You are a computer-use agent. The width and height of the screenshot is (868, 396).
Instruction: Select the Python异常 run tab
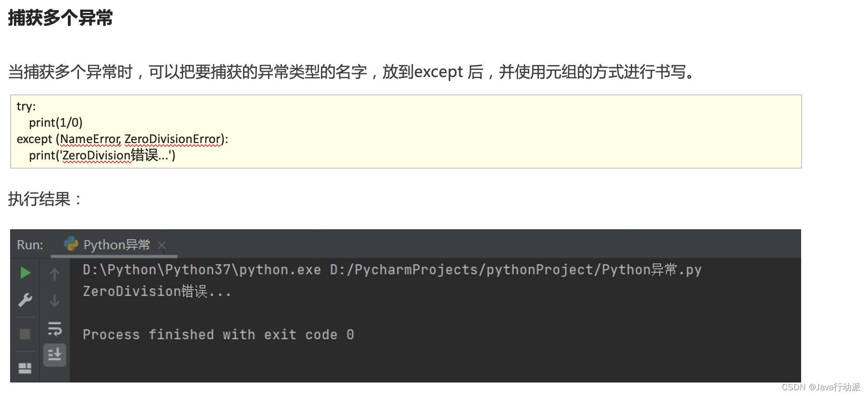point(116,245)
